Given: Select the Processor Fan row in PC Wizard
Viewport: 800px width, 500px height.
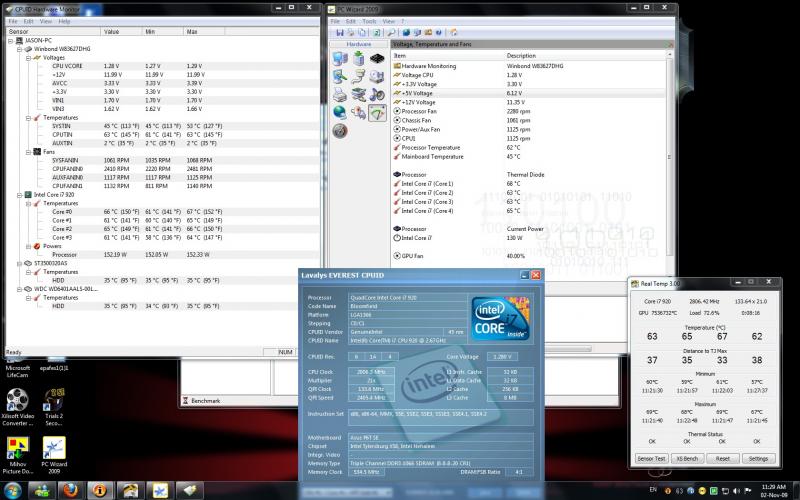Looking at the screenshot, I should click(529, 111).
